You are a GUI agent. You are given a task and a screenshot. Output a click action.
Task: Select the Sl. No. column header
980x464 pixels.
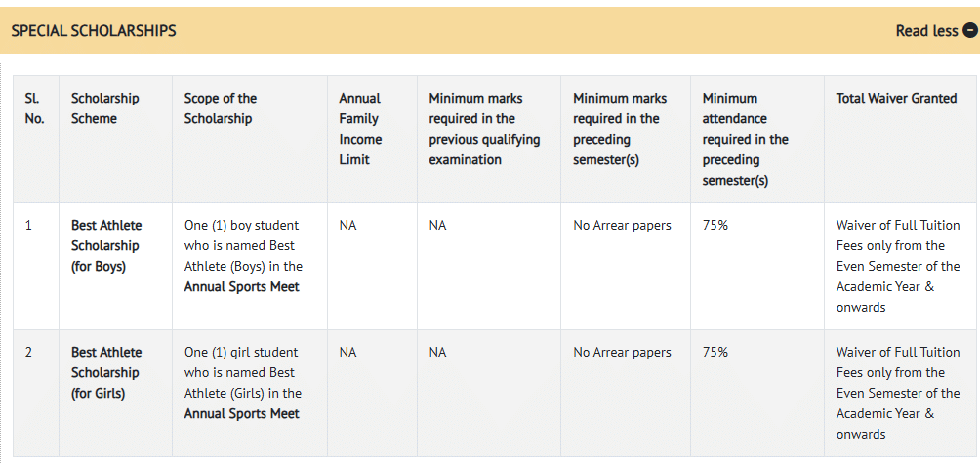click(34, 108)
